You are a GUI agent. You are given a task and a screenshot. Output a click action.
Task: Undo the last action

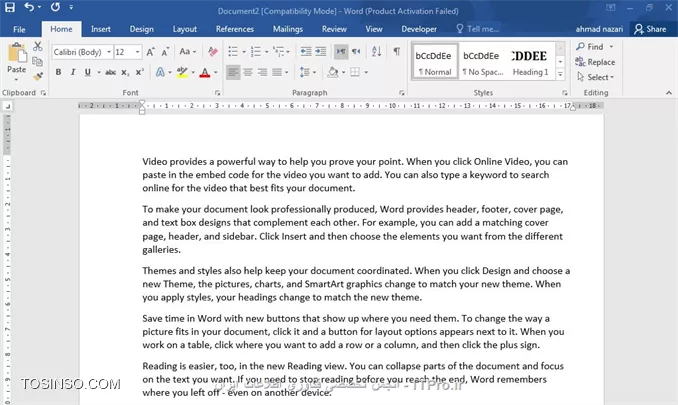[29, 7]
